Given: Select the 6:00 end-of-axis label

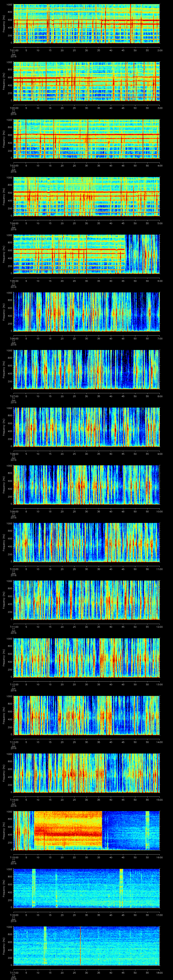Looking at the screenshot, I should [160, 281].
